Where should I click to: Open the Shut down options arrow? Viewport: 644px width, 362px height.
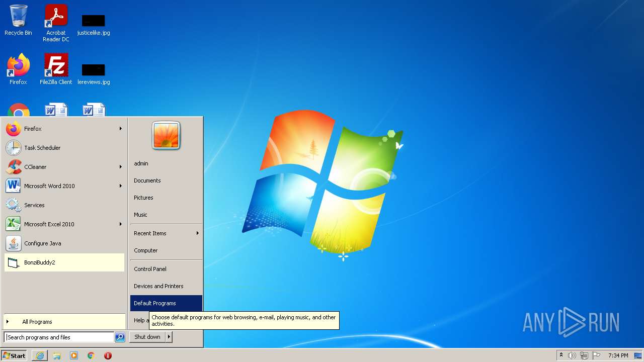point(169,337)
